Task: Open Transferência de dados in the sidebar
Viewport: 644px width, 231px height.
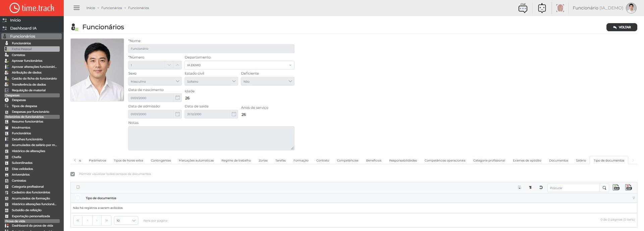Action: (x=29, y=85)
